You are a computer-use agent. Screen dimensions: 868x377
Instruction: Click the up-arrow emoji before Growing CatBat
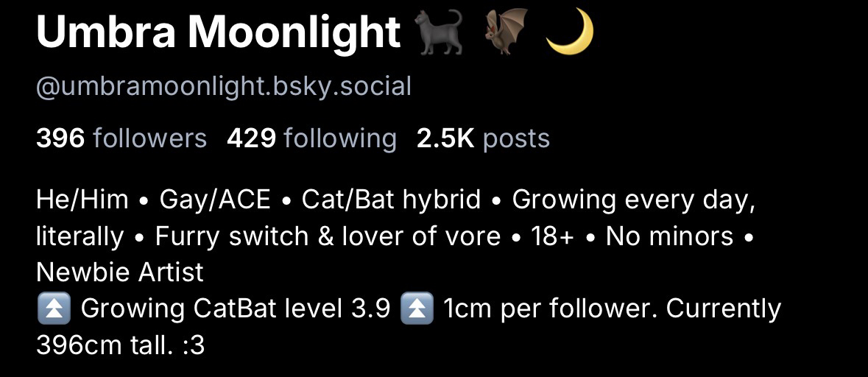[53, 309]
